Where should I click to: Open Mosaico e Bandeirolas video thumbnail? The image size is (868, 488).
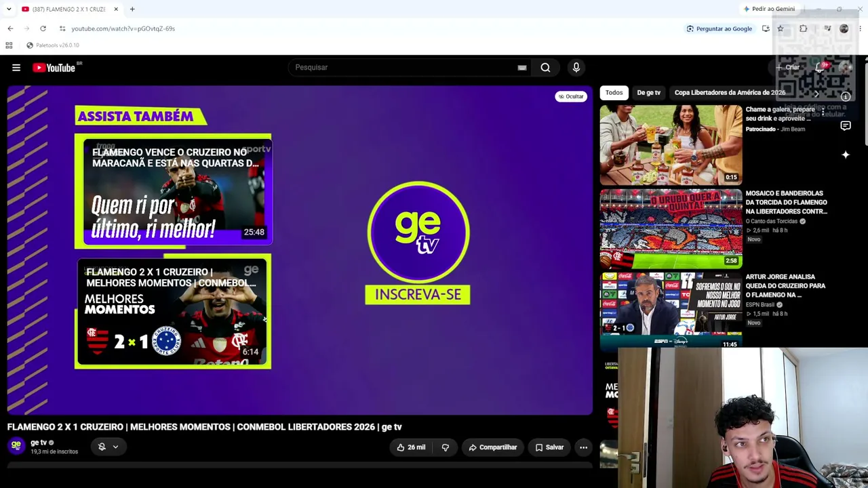[671, 228]
